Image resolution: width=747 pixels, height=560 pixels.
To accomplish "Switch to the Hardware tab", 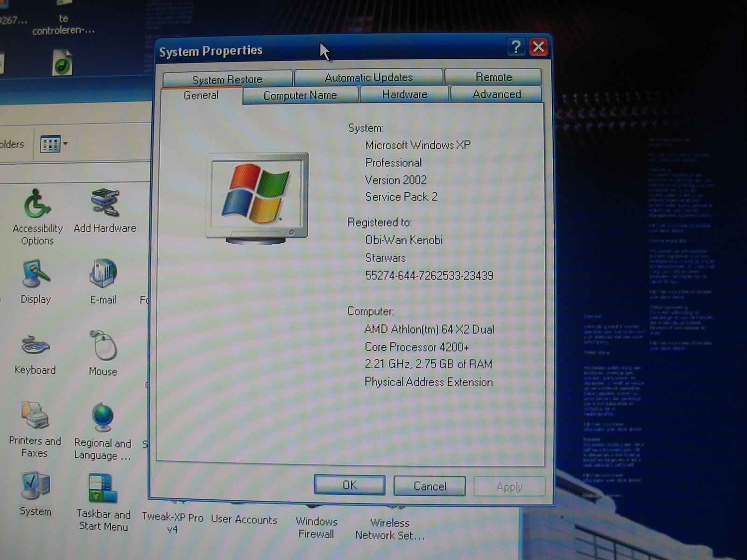I will click(404, 94).
